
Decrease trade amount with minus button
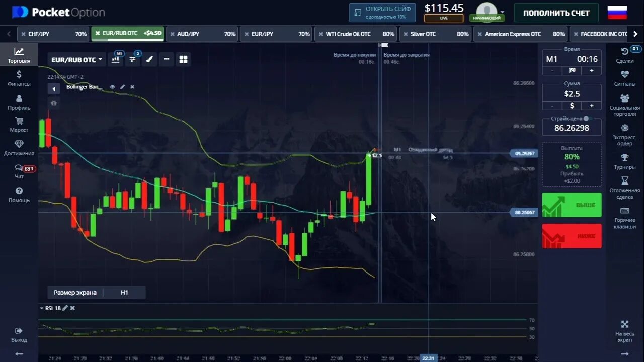(x=552, y=106)
